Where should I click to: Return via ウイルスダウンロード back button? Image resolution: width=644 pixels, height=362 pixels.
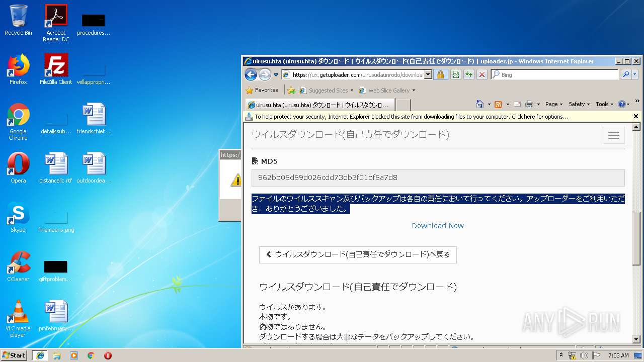[x=358, y=254]
